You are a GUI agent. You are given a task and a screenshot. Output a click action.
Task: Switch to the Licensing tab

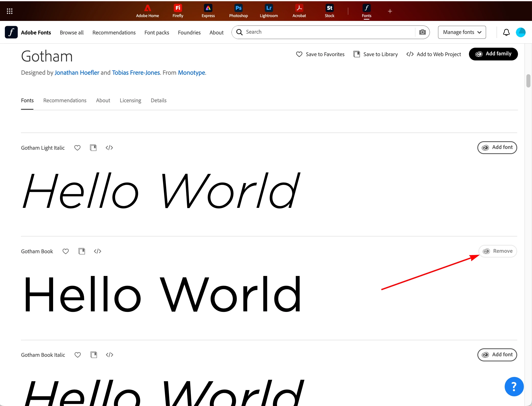click(130, 100)
